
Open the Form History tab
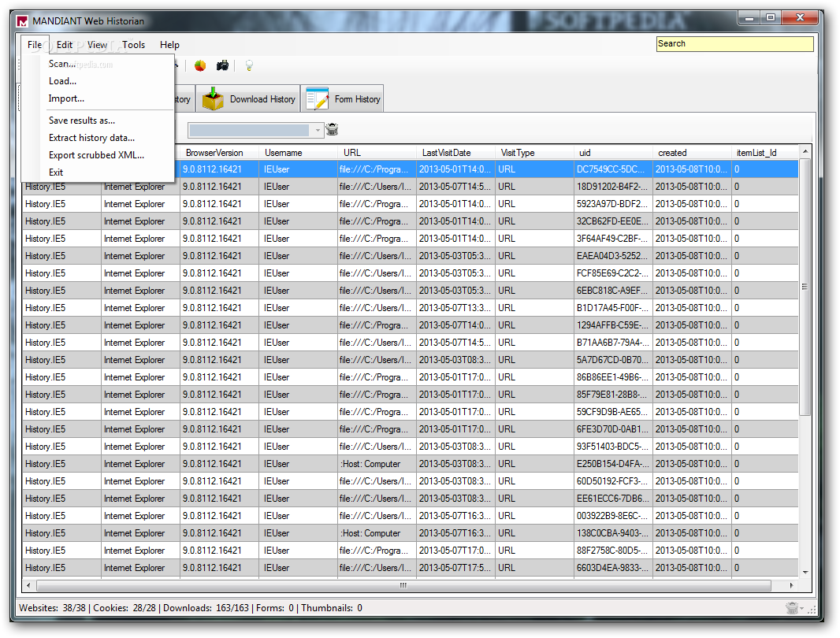pos(343,99)
